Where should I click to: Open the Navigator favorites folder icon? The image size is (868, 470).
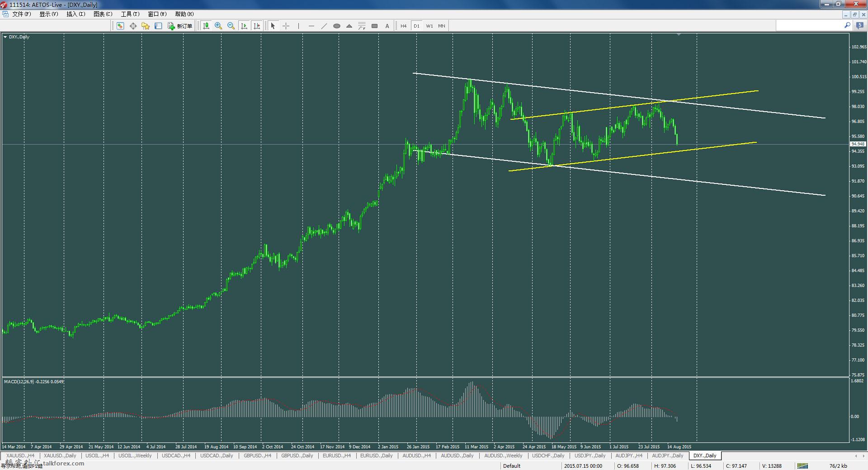tap(146, 26)
